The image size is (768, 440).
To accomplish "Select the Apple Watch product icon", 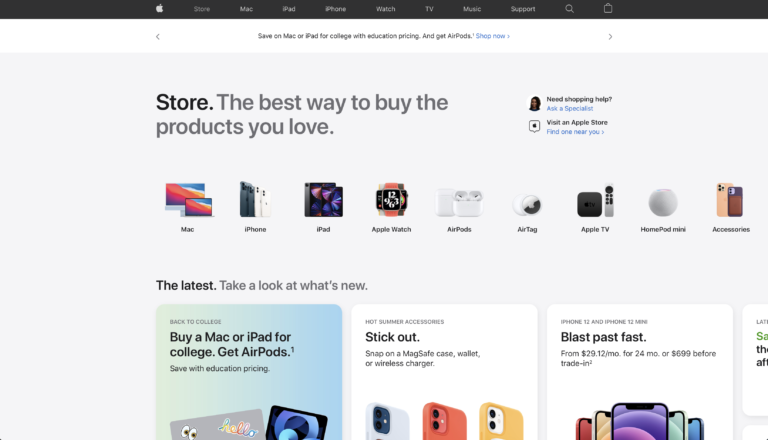I will click(391, 200).
